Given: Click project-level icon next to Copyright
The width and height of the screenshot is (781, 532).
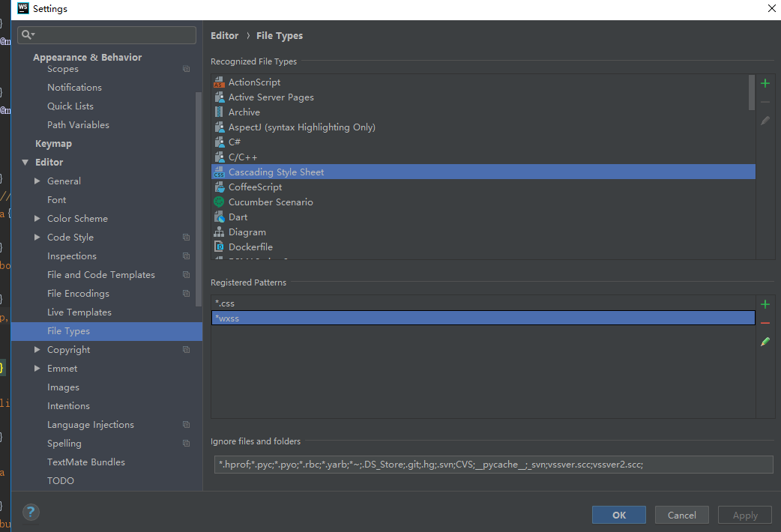Looking at the screenshot, I should point(187,350).
